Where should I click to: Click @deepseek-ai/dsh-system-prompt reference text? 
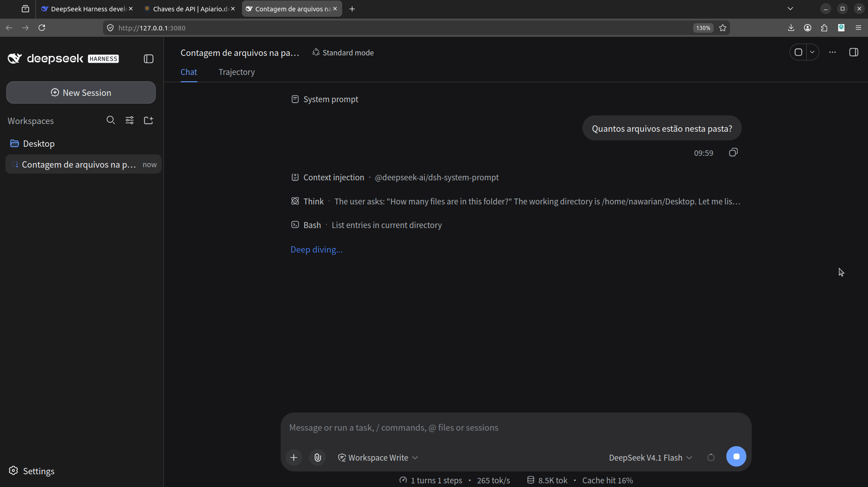tap(437, 178)
